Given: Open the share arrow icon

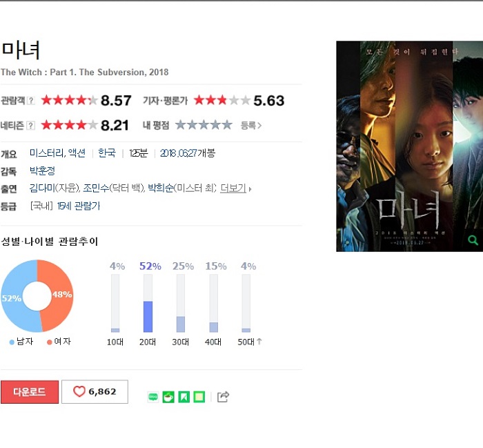Looking at the screenshot, I should [x=223, y=397].
